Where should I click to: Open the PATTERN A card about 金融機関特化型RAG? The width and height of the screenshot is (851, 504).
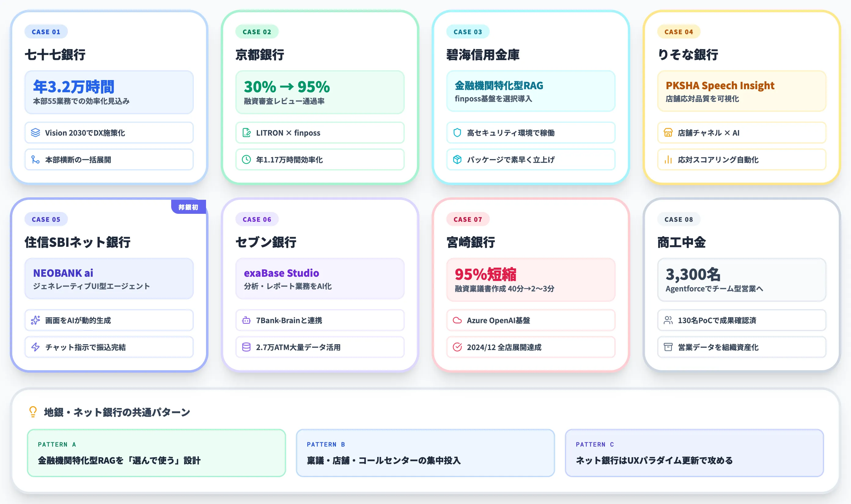click(x=156, y=453)
